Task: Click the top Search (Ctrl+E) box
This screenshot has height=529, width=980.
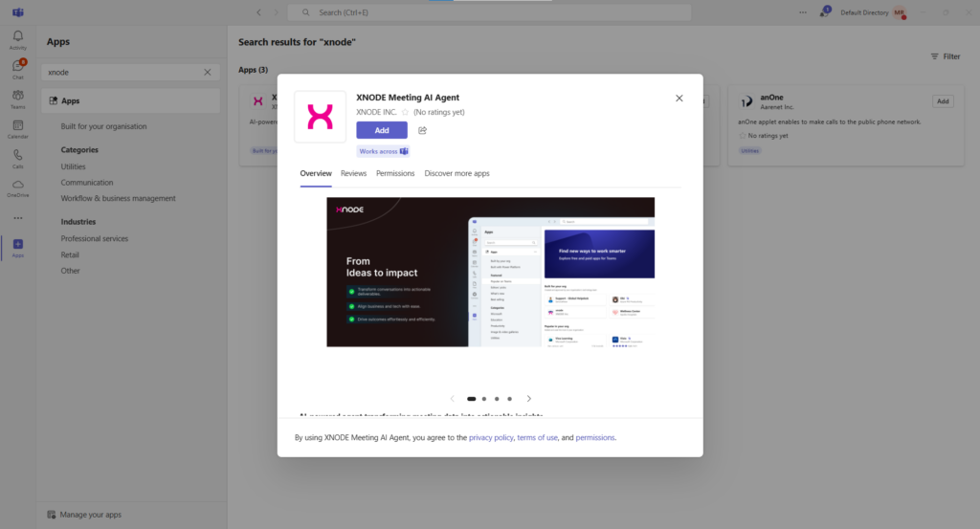Action: (x=489, y=12)
